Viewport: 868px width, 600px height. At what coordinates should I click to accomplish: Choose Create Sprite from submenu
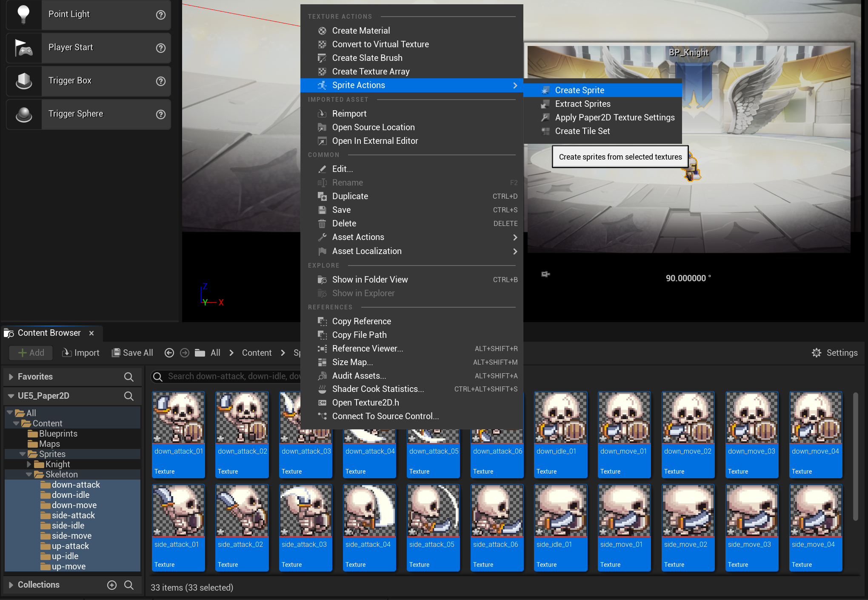[602, 90]
